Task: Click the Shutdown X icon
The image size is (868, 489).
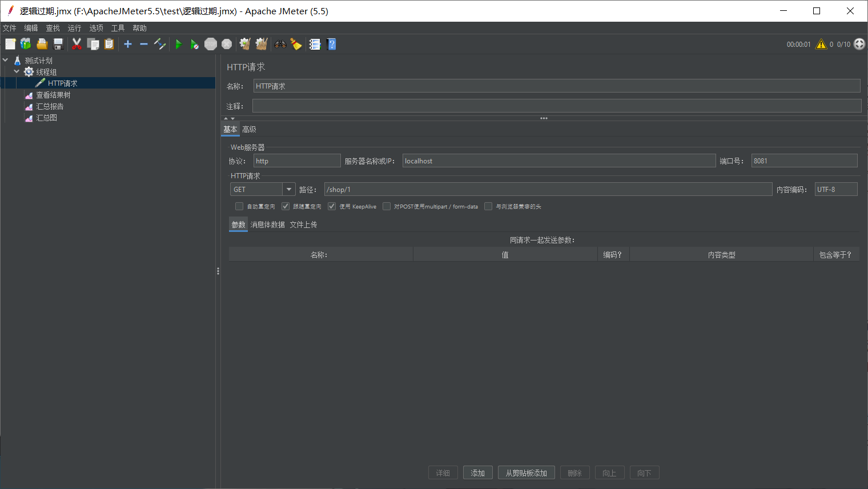Action: [227, 44]
